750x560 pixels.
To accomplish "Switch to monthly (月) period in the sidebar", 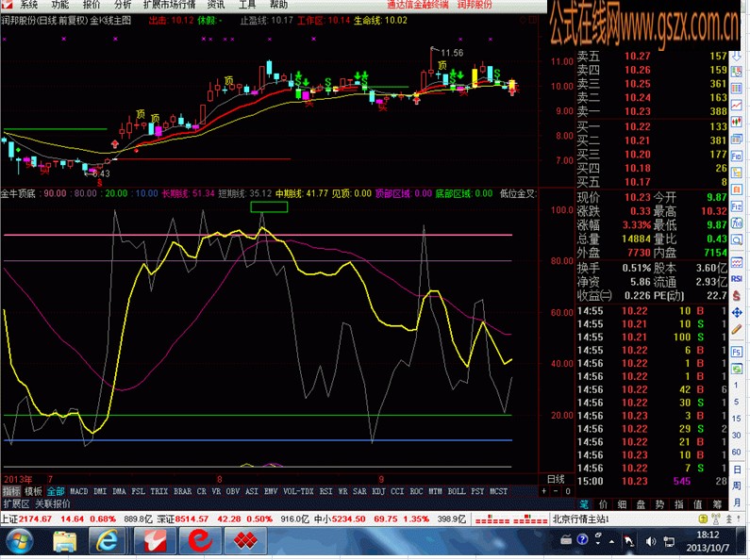I will click(x=737, y=502).
